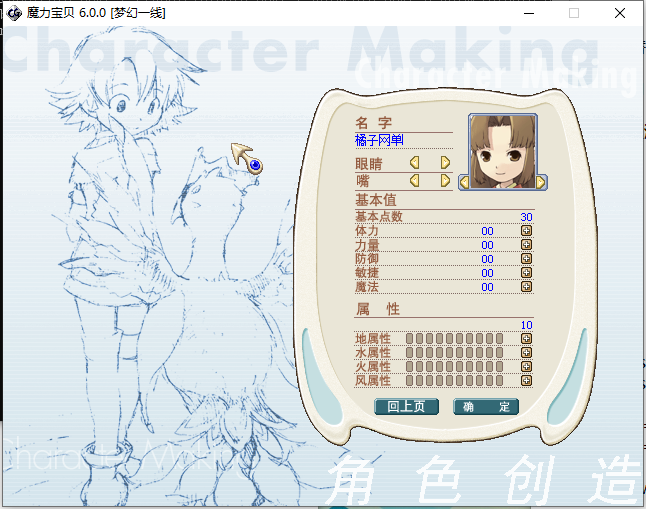Screen dimensions: 646x509
Task: Raise 魔法 using its plus button
Action: click(526, 287)
